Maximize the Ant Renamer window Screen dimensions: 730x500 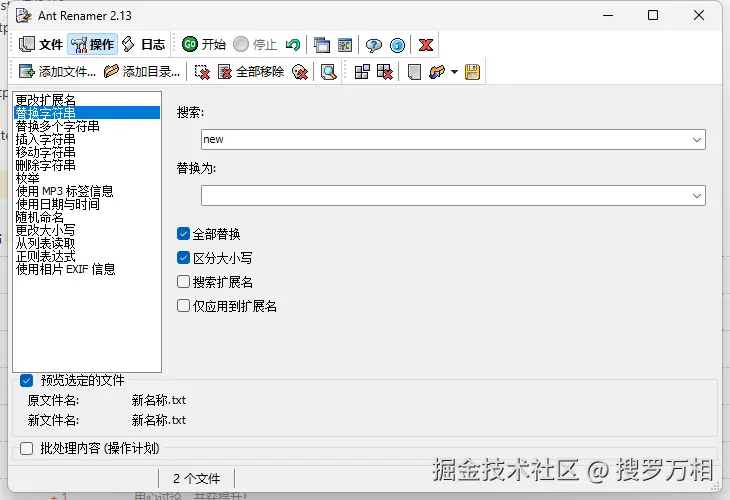tap(653, 15)
